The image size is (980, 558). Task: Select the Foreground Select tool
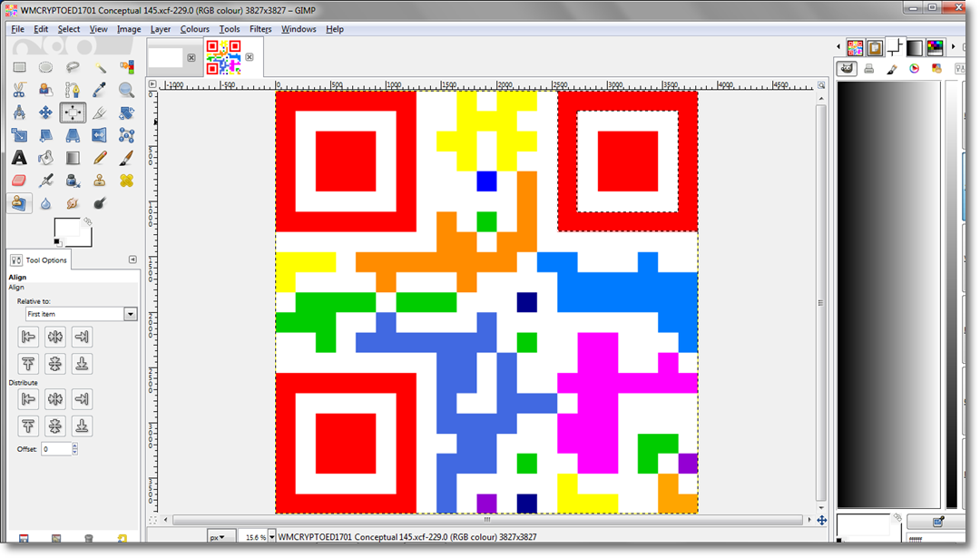[45, 90]
